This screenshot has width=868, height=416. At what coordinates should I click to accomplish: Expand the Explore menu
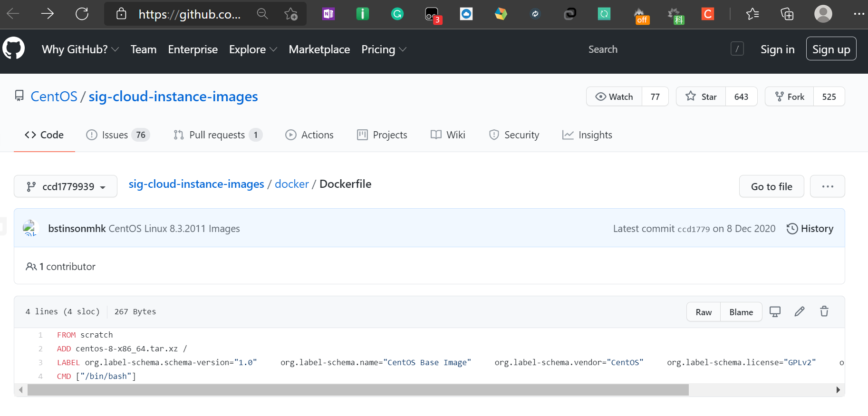[253, 49]
